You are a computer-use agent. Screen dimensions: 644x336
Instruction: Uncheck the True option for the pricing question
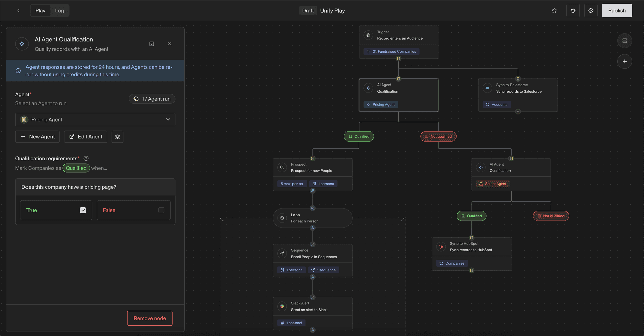point(83,210)
